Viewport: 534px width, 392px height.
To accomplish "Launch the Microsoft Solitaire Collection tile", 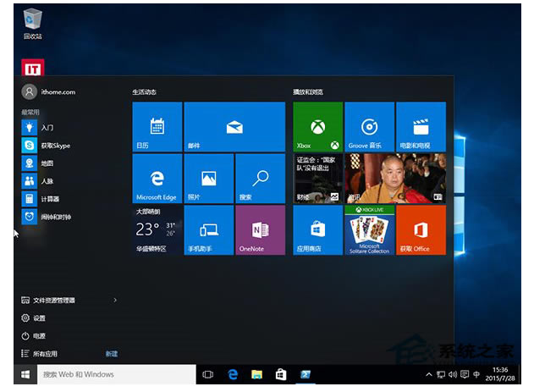I will (x=370, y=230).
